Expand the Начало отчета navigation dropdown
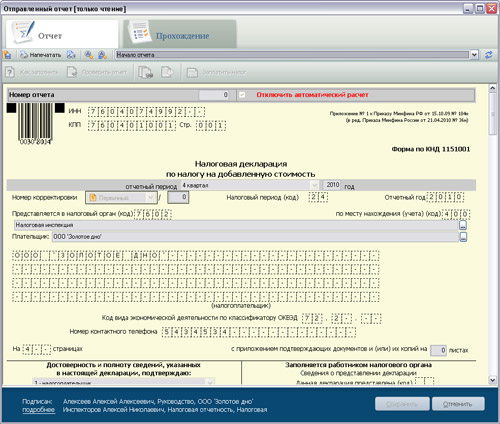The height and width of the screenshot is (424, 500). point(474,55)
